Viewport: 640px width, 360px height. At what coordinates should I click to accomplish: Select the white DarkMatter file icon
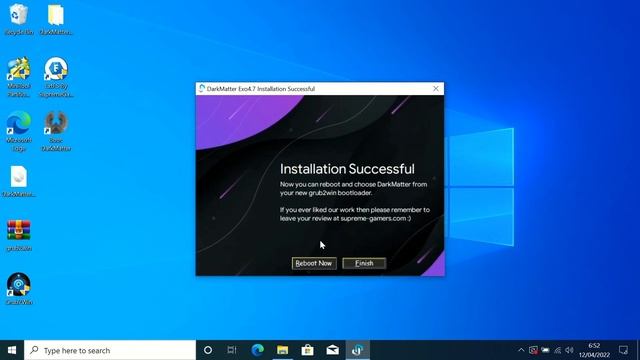pos(18,181)
